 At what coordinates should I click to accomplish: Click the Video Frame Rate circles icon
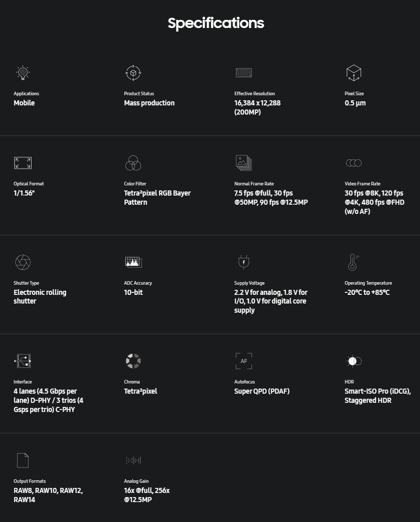353,163
